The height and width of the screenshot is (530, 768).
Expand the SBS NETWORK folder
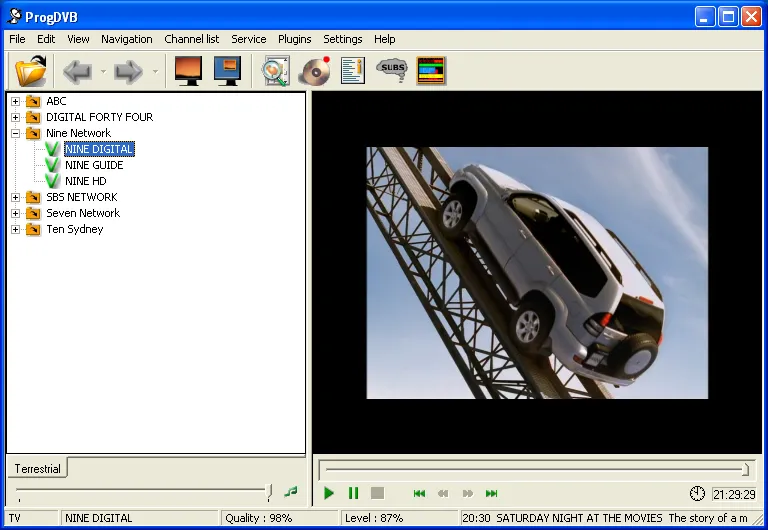tap(16, 197)
